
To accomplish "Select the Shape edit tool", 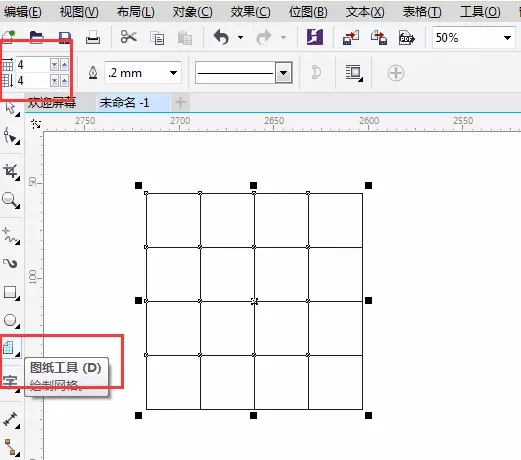I will pyautogui.click(x=11, y=136).
